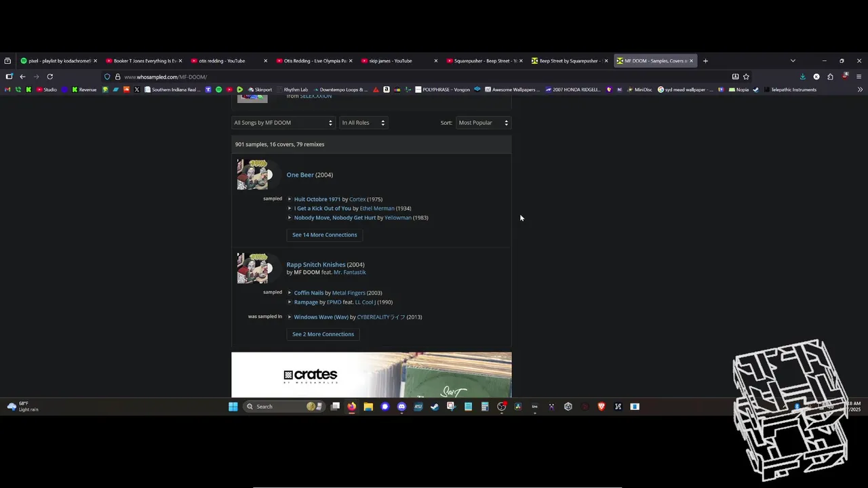
Task: Open the list all tabs dropdown arrow
Action: [x=793, y=61]
